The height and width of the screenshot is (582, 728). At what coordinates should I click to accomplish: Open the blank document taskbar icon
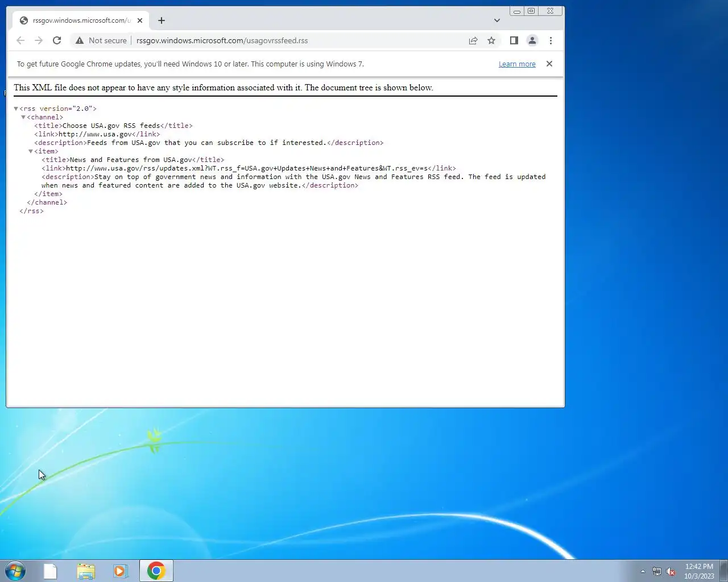tap(50, 571)
